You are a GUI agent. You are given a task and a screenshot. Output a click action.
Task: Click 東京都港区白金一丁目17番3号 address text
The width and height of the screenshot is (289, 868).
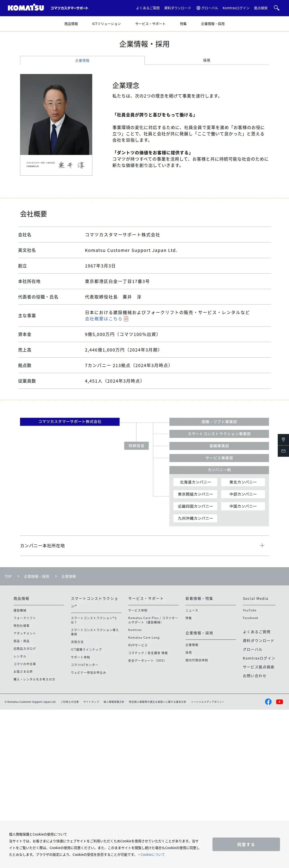click(x=117, y=281)
